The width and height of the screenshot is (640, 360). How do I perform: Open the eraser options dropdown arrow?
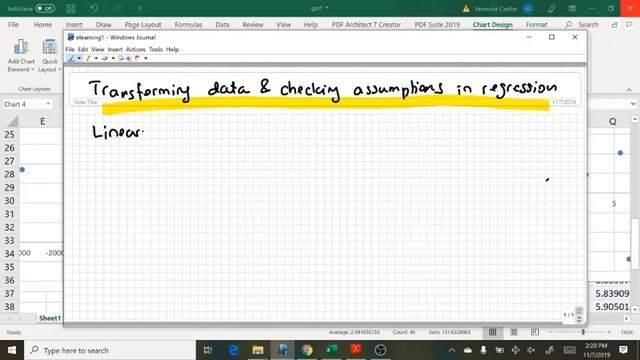click(x=113, y=58)
